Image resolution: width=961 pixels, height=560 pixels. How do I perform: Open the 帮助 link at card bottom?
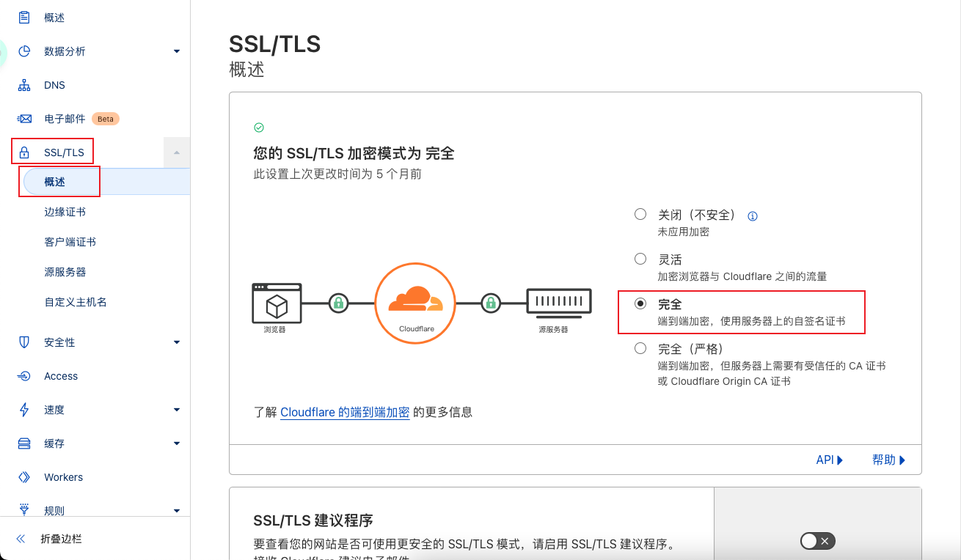pos(889,460)
